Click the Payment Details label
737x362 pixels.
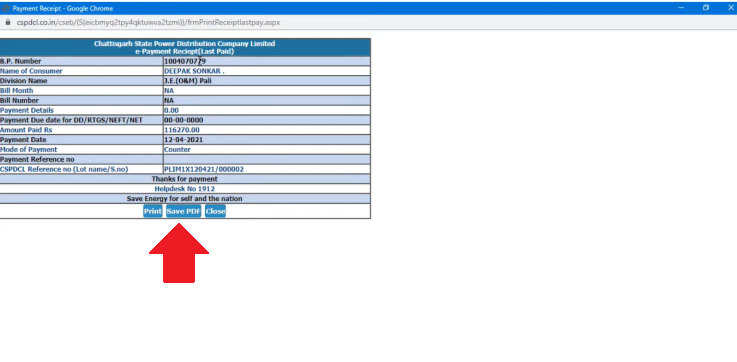[27, 110]
